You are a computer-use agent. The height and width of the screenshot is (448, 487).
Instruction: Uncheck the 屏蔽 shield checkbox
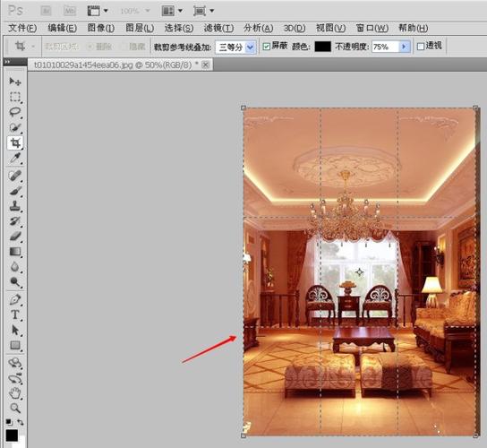[x=266, y=47]
